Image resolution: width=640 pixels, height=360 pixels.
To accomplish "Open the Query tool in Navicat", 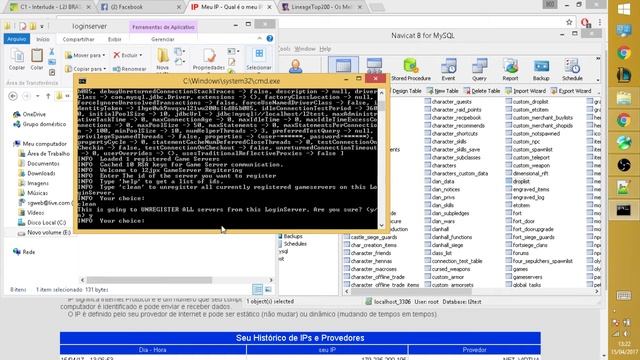I will pyautogui.click(x=479, y=69).
